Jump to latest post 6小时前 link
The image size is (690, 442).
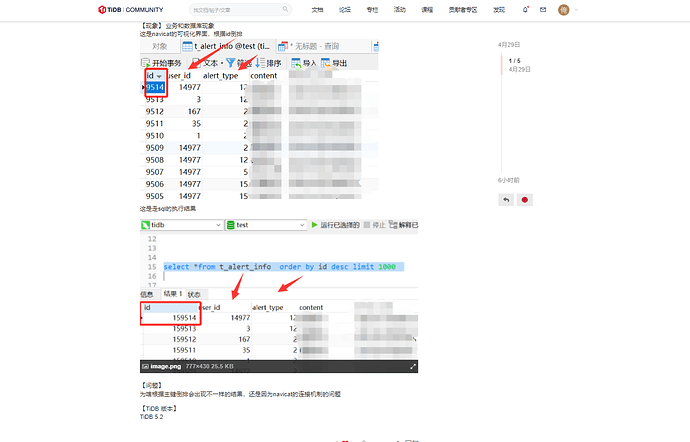[x=509, y=180]
